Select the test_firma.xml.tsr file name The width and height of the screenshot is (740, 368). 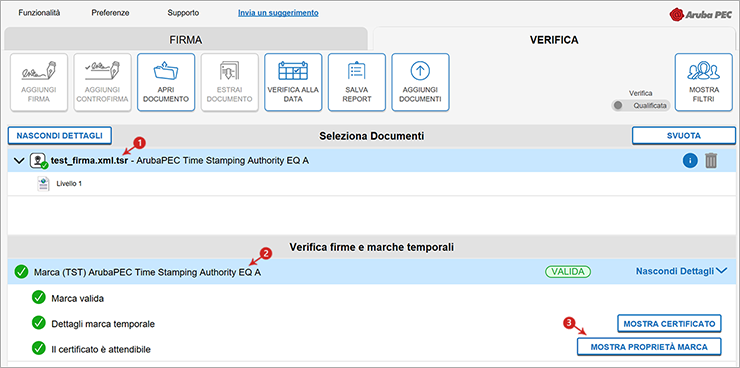coord(89,161)
